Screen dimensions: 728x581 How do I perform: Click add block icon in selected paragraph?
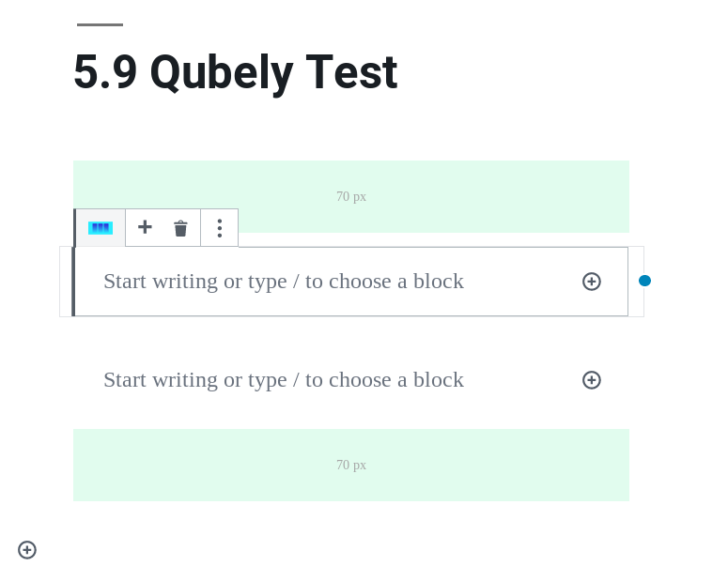point(592,282)
